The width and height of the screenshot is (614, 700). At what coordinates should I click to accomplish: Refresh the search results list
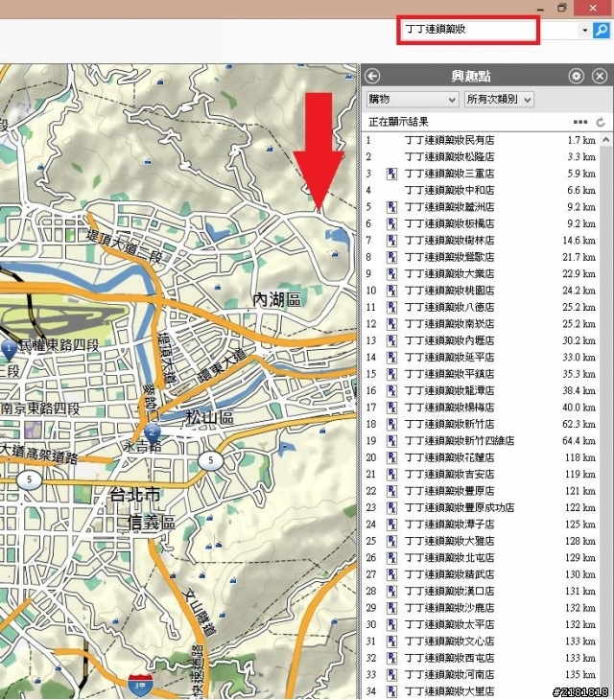coord(601,122)
